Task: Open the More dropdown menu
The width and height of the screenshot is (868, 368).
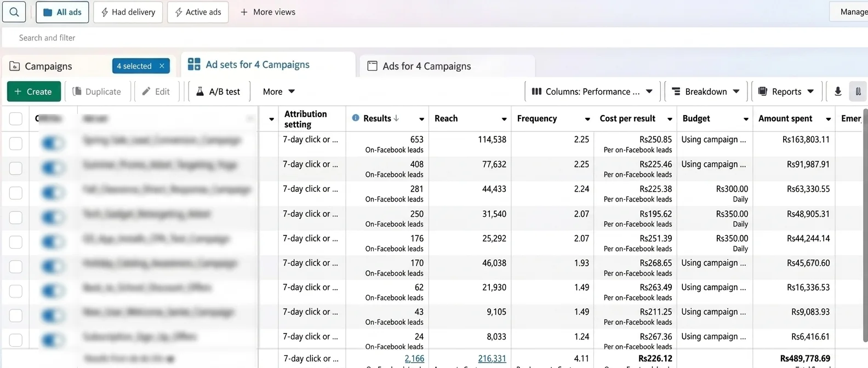Action: tap(278, 91)
